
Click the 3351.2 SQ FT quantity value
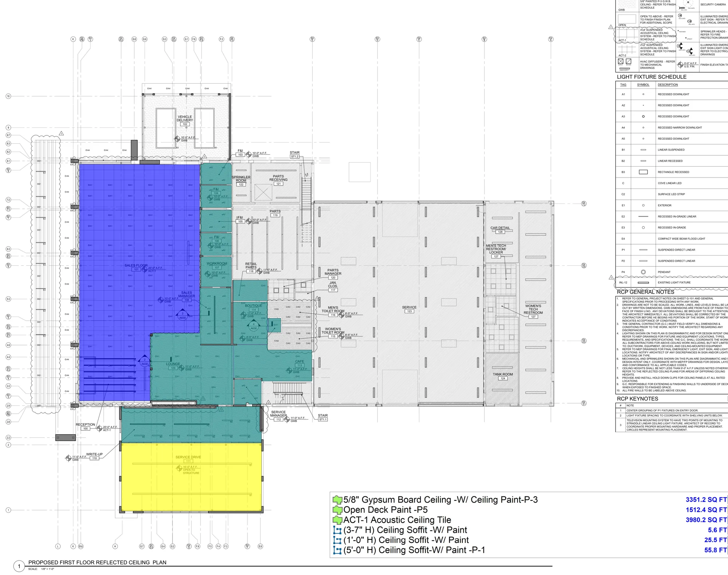click(706, 500)
